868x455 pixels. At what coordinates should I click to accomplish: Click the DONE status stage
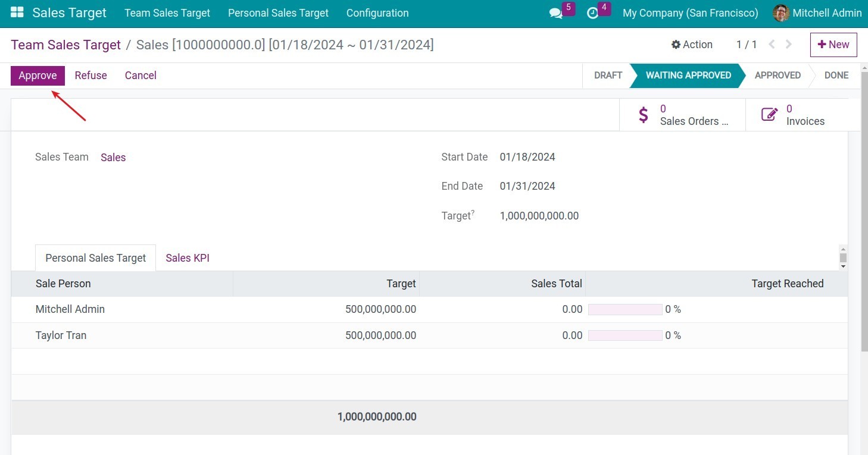click(x=836, y=76)
